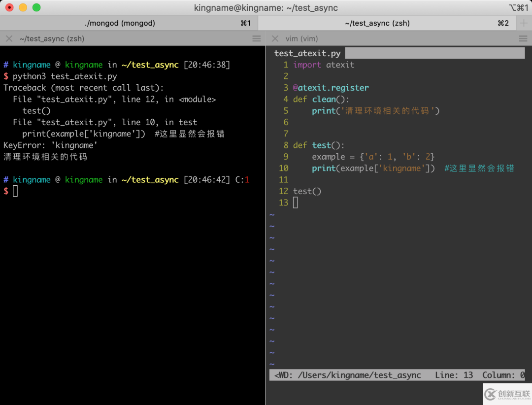
Task: Click the vim status line showing Line: 13
Action: [x=453, y=375]
